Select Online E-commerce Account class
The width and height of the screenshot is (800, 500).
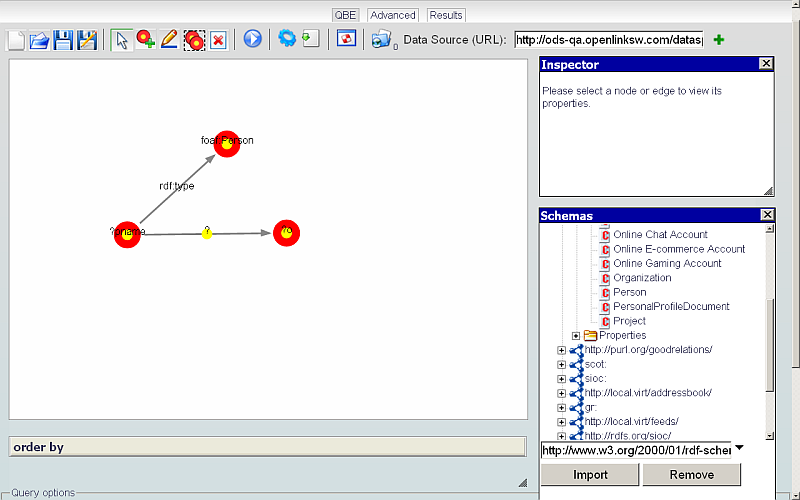tap(679, 249)
